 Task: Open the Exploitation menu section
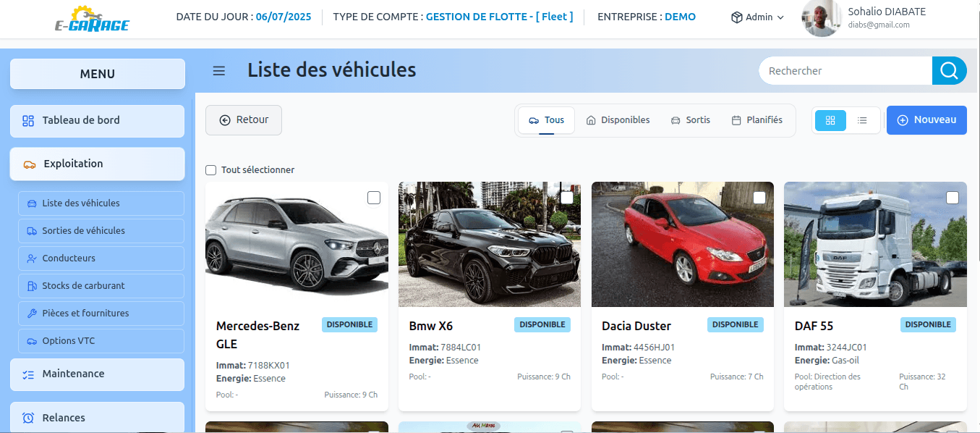tap(98, 164)
